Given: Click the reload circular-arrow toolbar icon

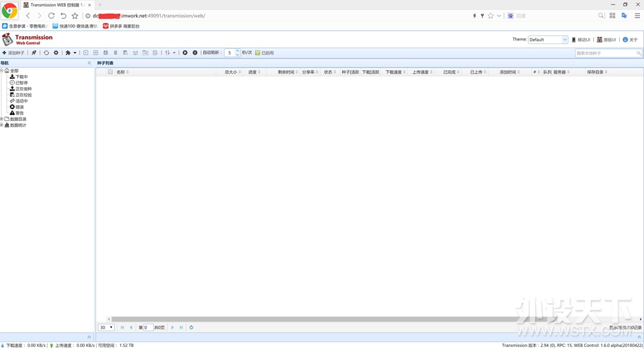Looking at the screenshot, I should (x=47, y=53).
